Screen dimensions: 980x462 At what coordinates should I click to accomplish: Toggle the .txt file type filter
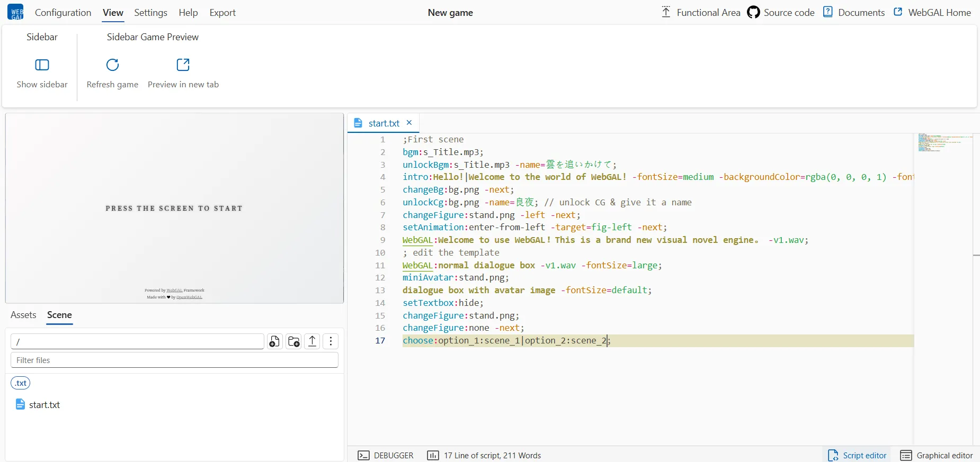tap(21, 383)
